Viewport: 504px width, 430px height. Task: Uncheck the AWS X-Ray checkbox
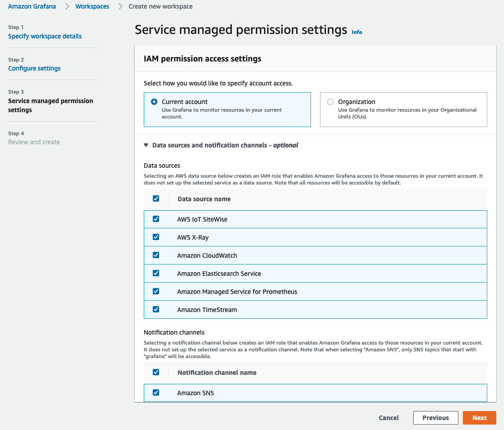[x=156, y=237]
